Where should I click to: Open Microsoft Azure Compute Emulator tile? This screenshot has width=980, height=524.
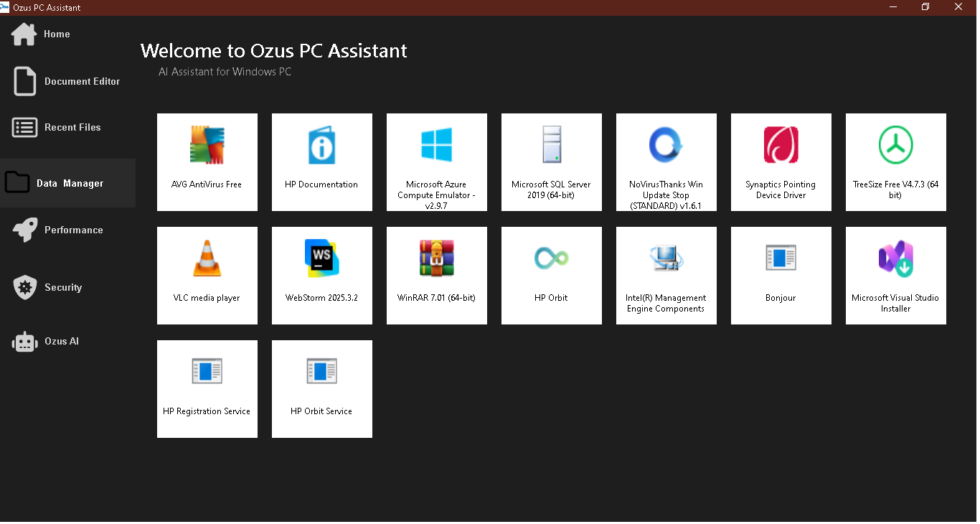(x=436, y=162)
